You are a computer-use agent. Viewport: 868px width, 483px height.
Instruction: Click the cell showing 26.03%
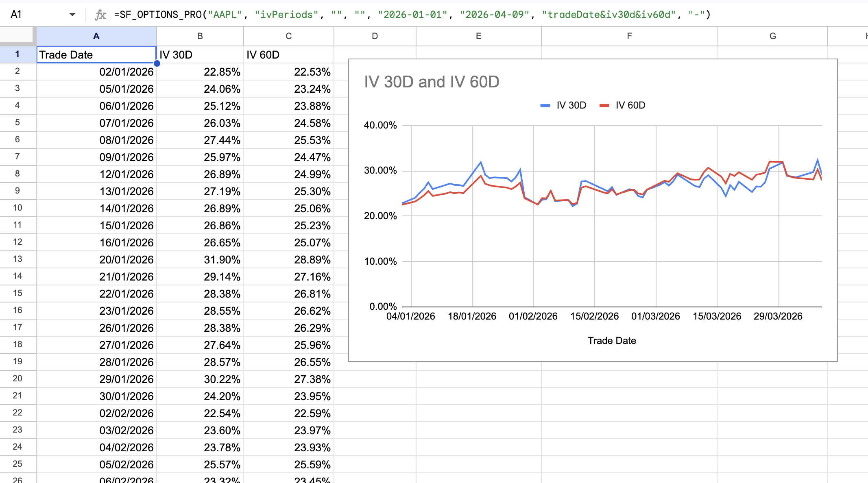tap(200, 123)
